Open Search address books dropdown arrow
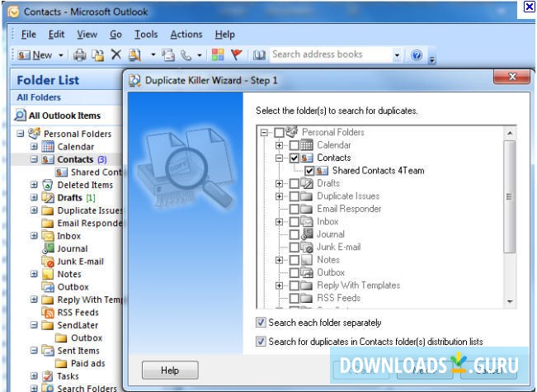This screenshot has height=392, width=537. click(397, 54)
